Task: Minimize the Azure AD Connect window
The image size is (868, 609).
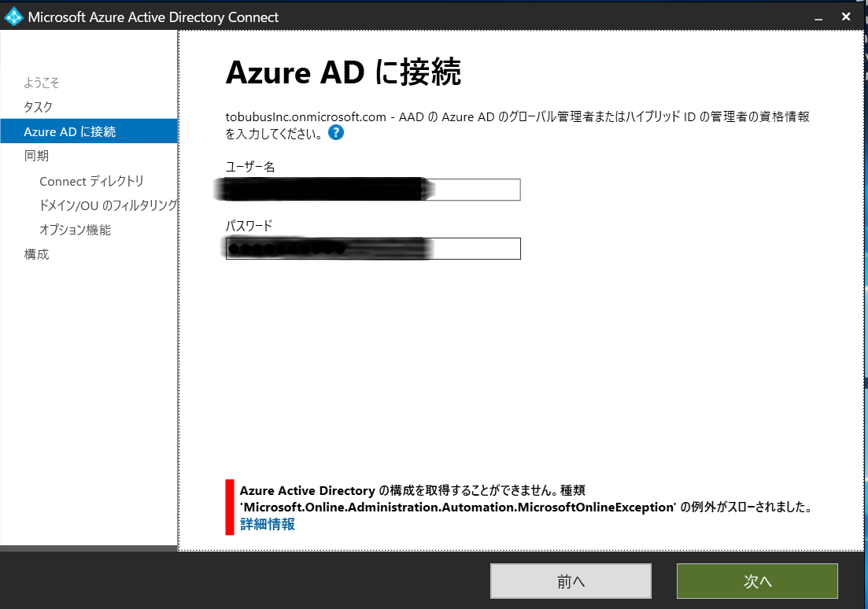Action: [818, 18]
